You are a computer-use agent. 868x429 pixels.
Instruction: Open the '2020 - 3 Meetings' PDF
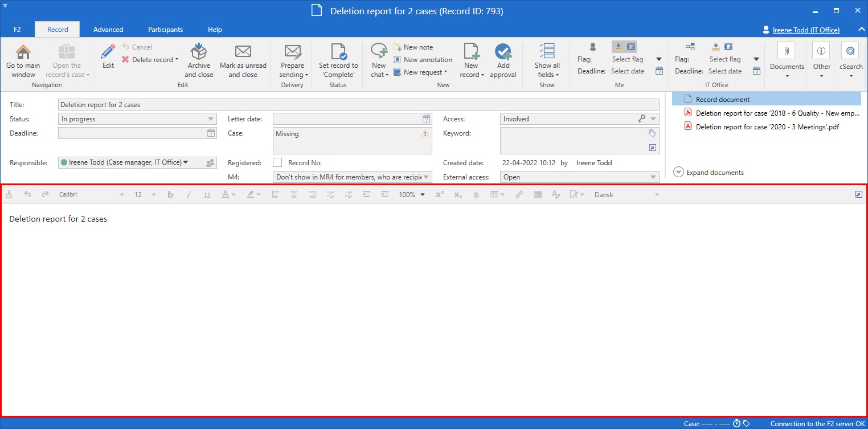tap(767, 127)
